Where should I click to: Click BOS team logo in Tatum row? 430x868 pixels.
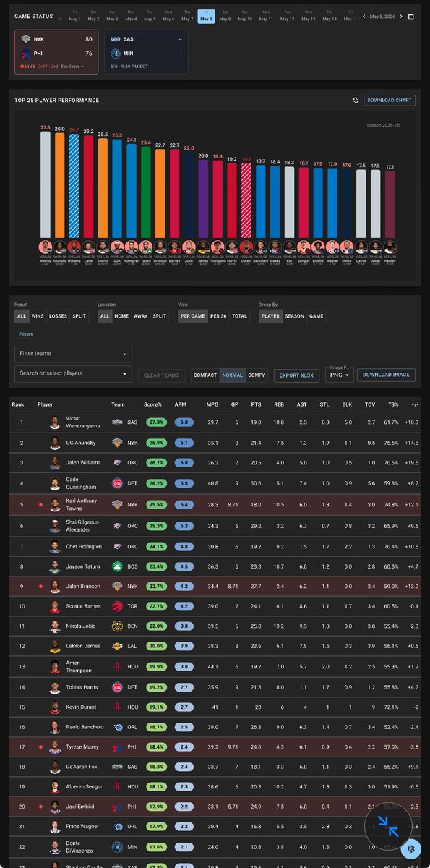click(117, 567)
